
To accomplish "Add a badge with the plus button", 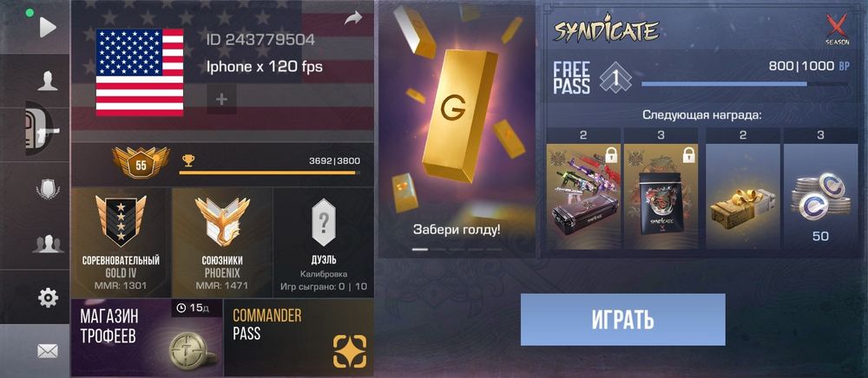I will (x=222, y=100).
